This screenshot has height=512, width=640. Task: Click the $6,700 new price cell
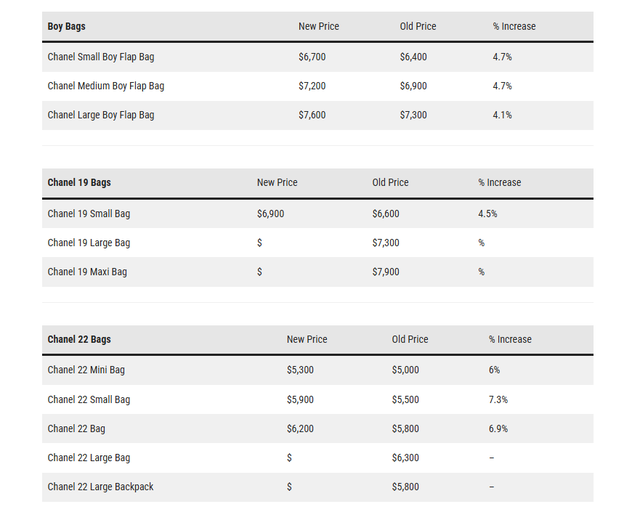(312, 57)
